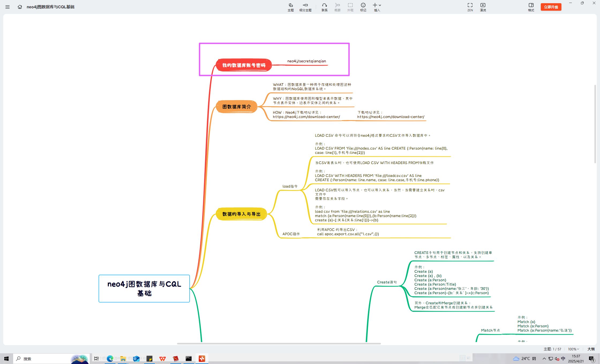600x364 pixels.
Task: Open the 100% zoom dropdown
Action: point(573,349)
